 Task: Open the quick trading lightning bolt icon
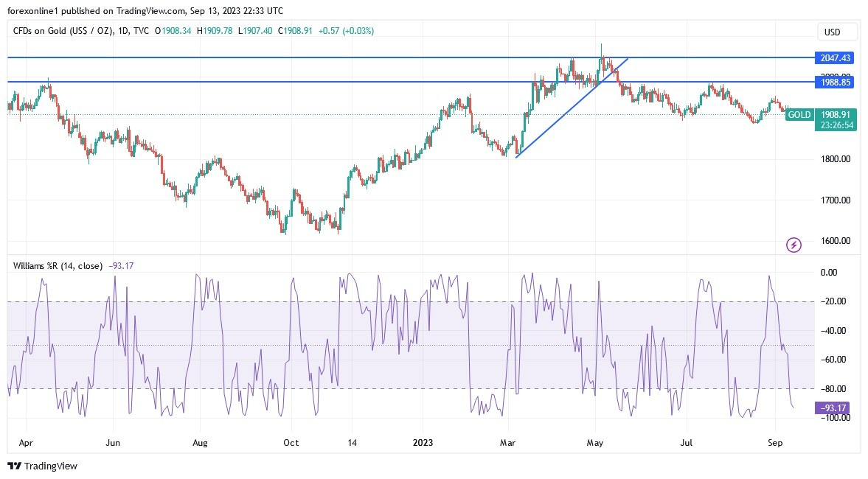793,245
